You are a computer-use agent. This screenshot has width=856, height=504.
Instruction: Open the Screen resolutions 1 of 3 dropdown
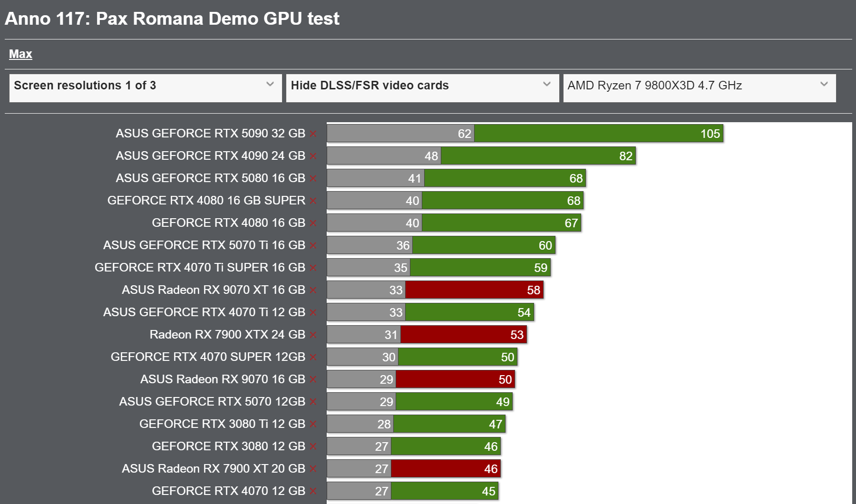click(x=146, y=88)
